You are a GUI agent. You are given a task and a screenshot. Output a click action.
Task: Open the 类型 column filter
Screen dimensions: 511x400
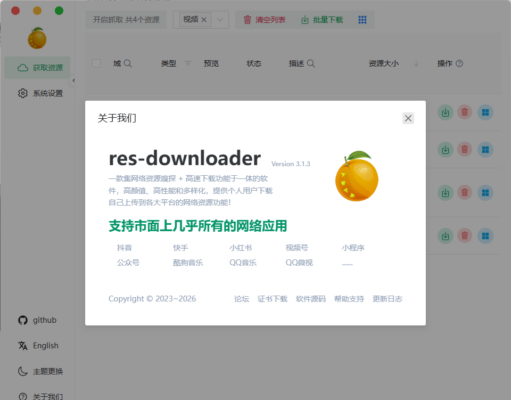[188, 63]
